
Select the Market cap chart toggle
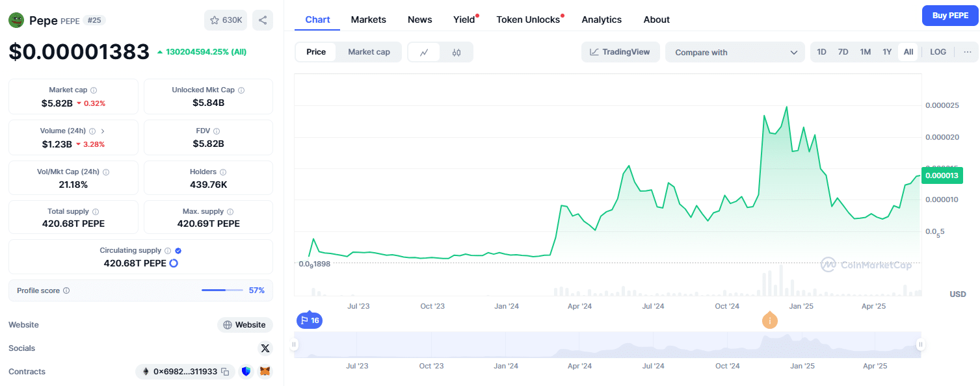(369, 52)
